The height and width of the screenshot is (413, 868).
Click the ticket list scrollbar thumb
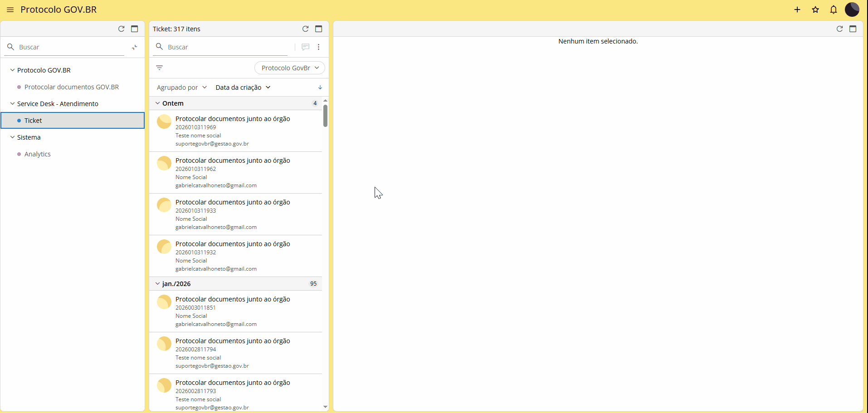(x=325, y=116)
